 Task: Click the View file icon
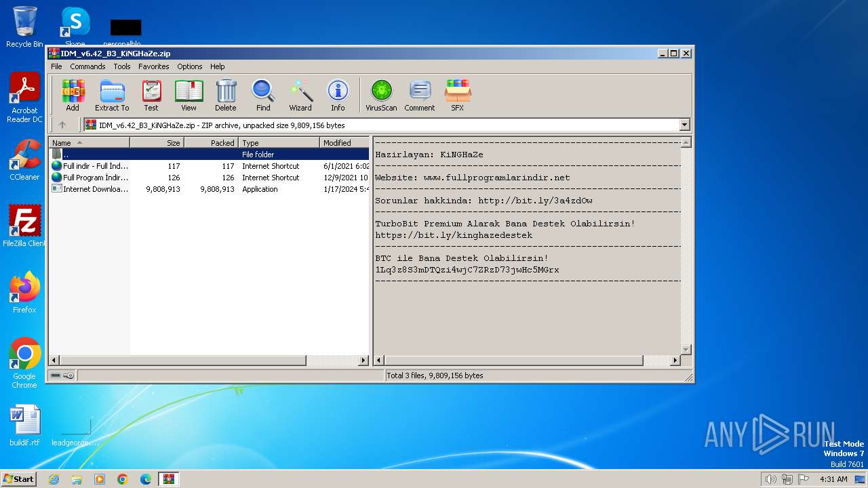(189, 95)
